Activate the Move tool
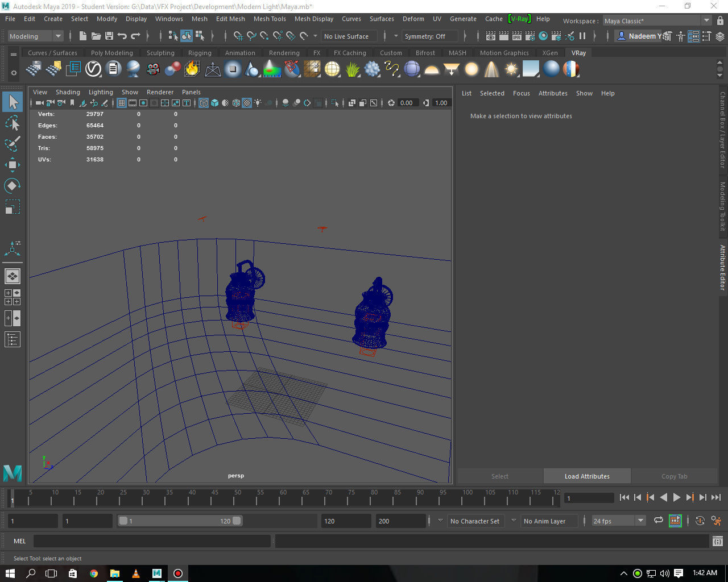This screenshot has height=582, width=728. point(13,165)
